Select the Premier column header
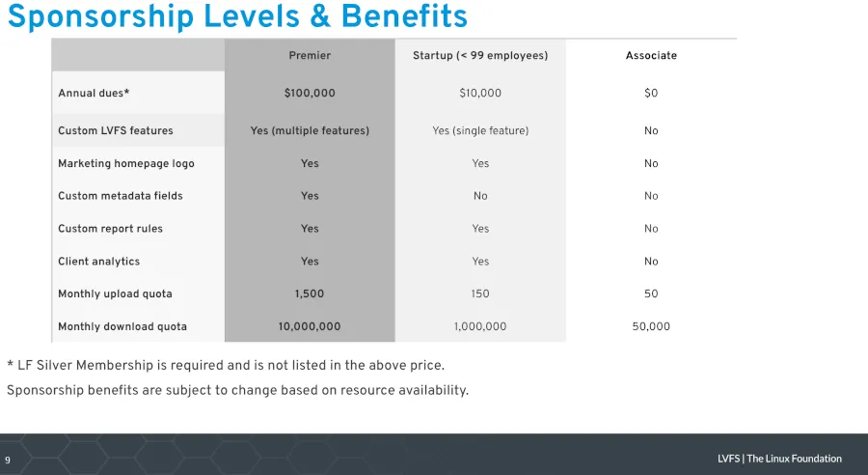This screenshot has width=868, height=475. [x=310, y=56]
